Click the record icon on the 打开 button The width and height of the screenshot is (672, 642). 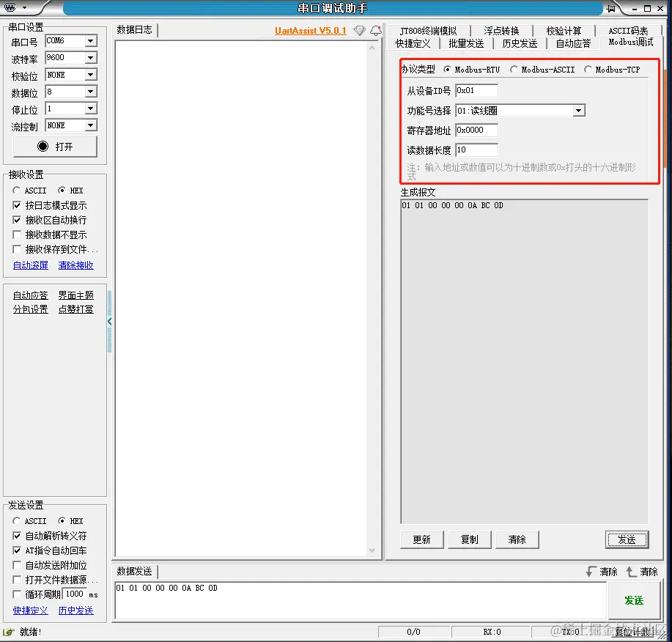click(43, 147)
